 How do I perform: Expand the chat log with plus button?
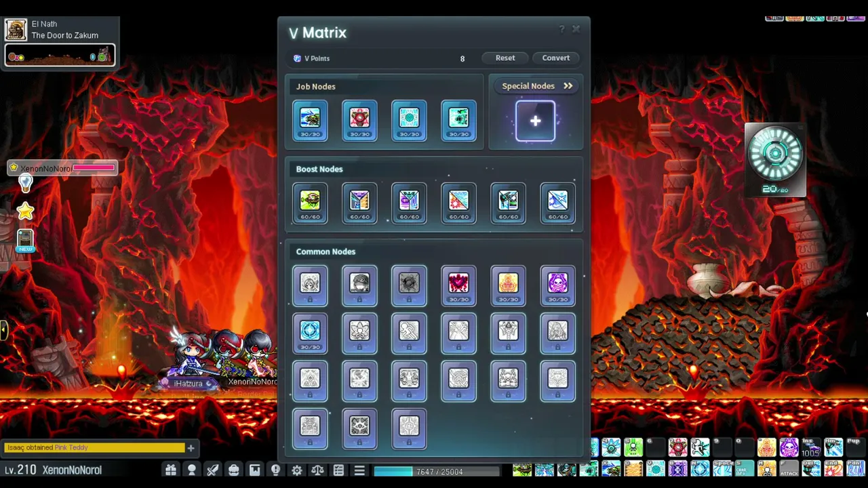[191, 448]
